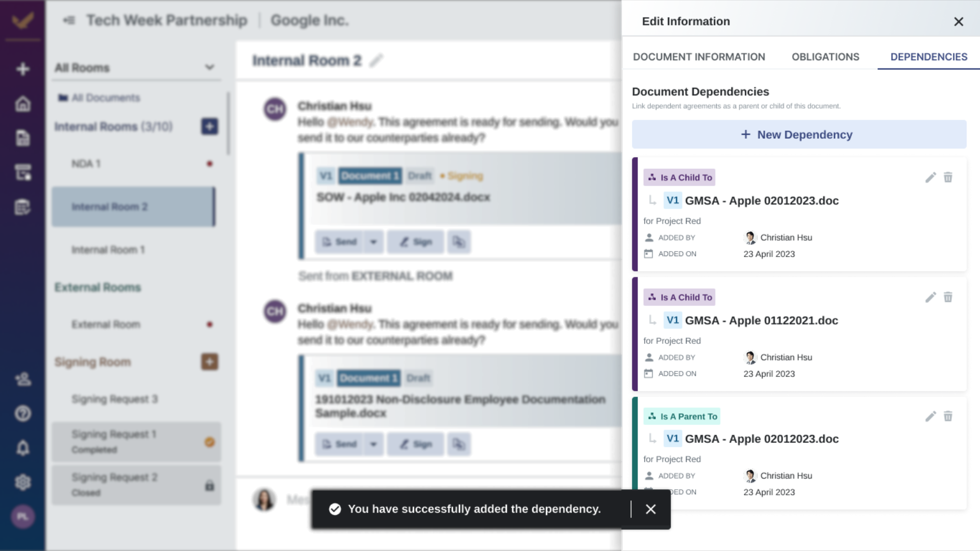Open GMSA - Apple 02012023.doc under Is A Parent To
Screen dimensions: 980x551
tap(762, 439)
